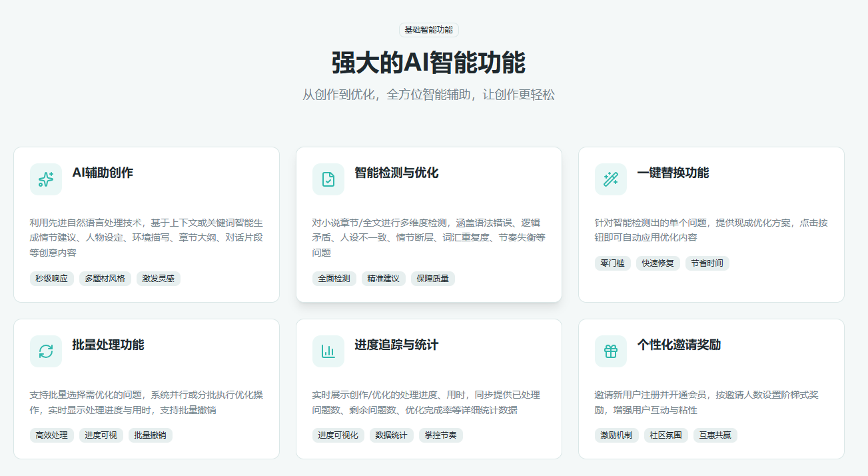Image resolution: width=868 pixels, height=476 pixels.
Task: Click the 基础智能功能 badge at top
Action: (430, 29)
